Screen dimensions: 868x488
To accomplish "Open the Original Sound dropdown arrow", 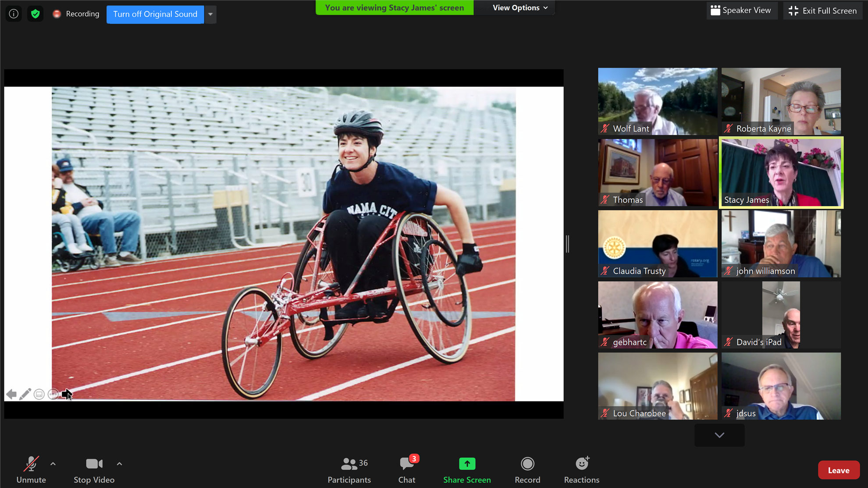I will [210, 14].
